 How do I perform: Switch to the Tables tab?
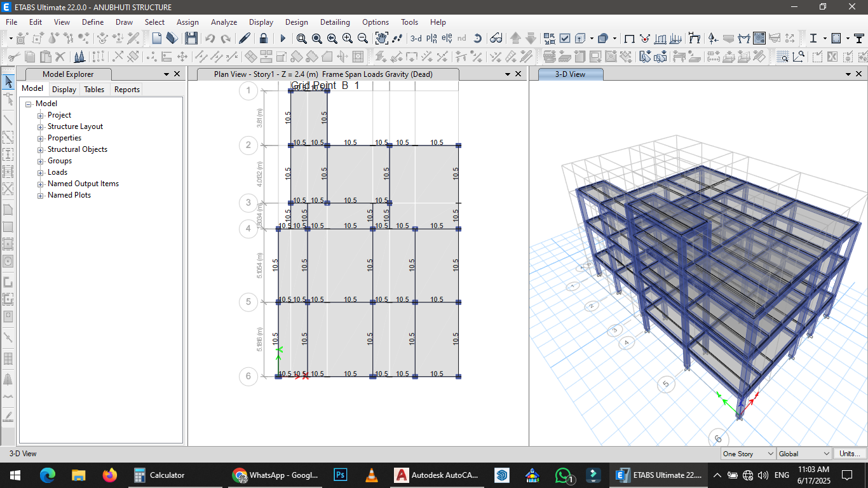click(94, 89)
